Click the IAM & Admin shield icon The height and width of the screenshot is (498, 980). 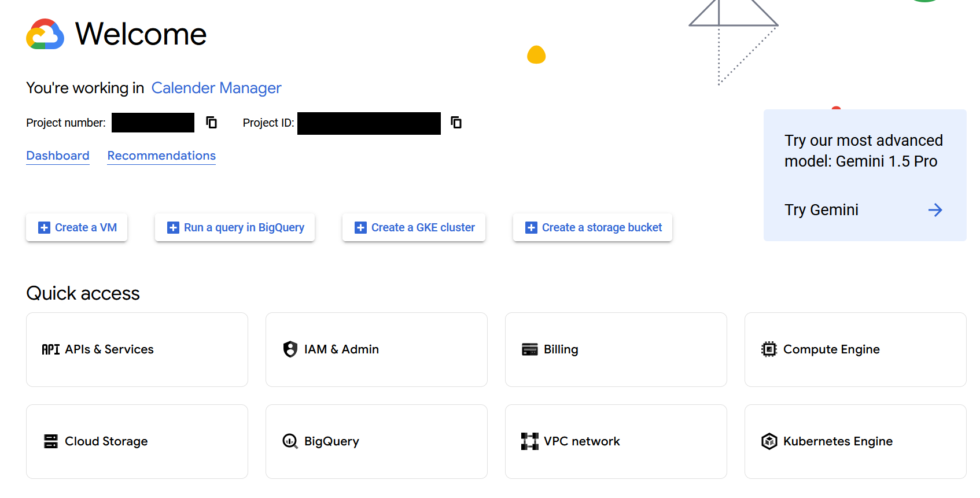coord(290,349)
